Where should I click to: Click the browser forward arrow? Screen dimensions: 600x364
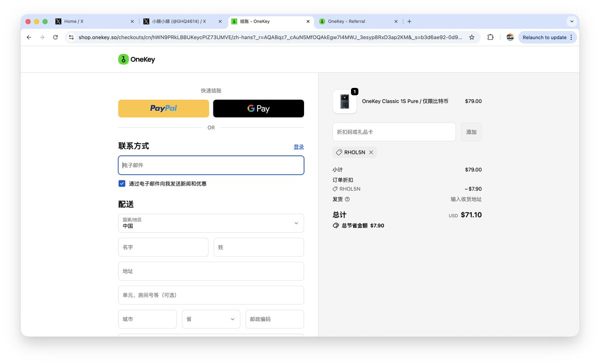click(42, 37)
